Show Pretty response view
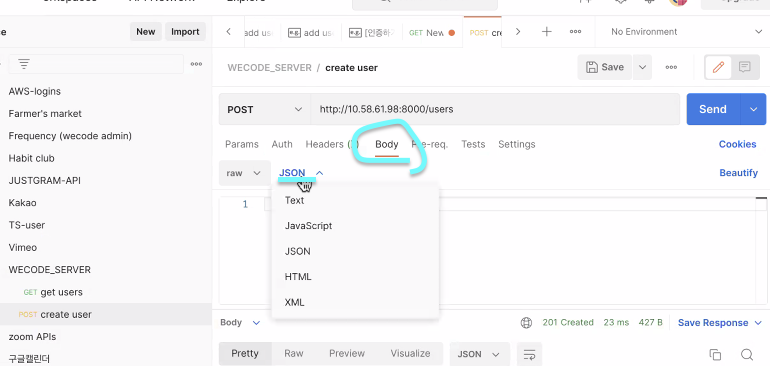 (245, 354)
